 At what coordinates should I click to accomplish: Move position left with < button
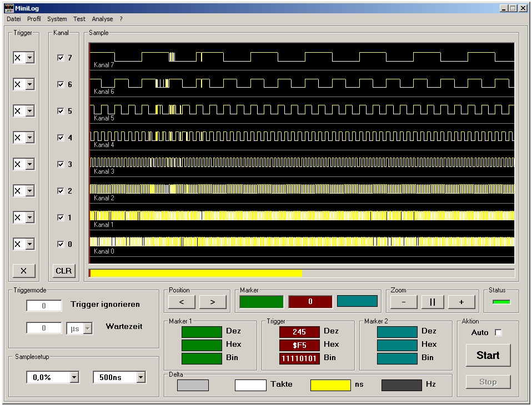[182, 302]
